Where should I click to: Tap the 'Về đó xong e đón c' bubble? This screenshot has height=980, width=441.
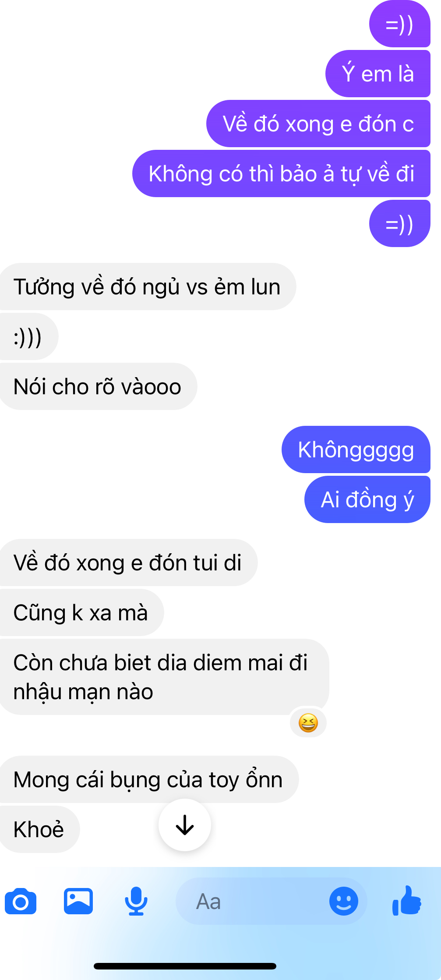coord(318,124)
